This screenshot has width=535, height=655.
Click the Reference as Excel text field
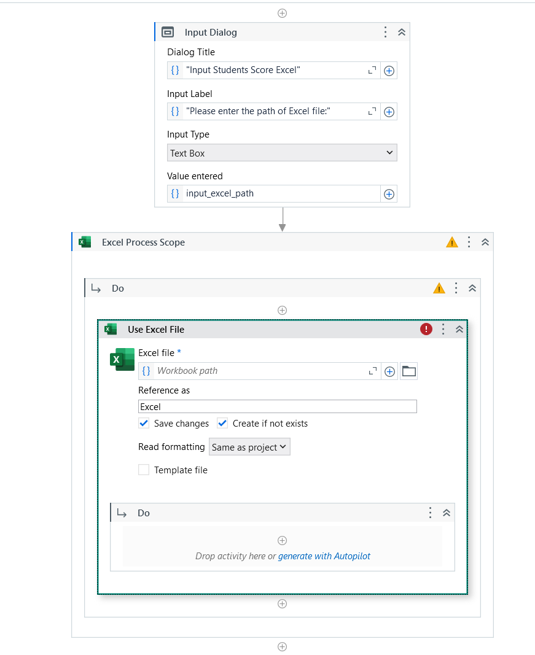tap(277, 406)
